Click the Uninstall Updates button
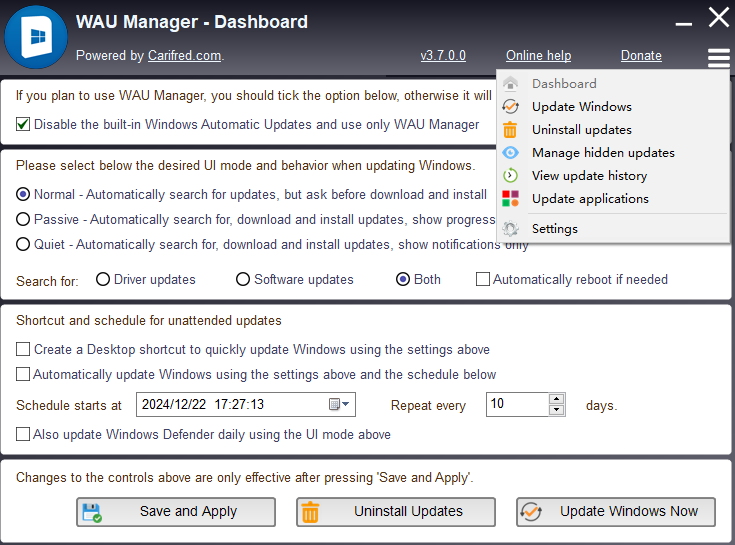 point(396,512)
